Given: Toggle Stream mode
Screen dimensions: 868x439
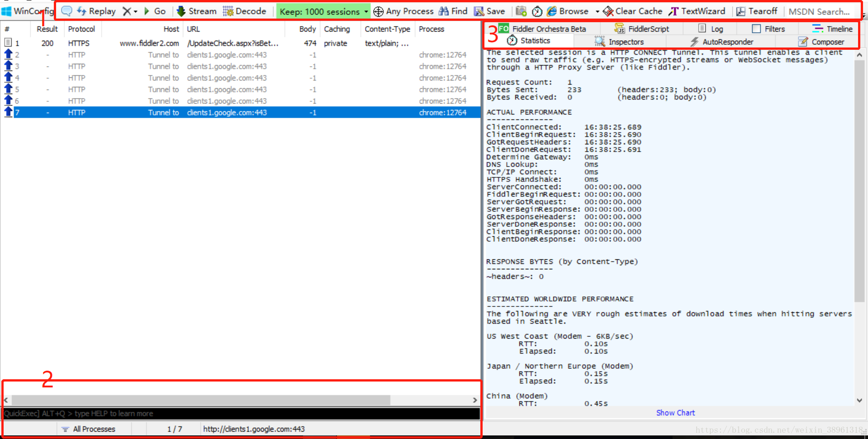Looking at the screenshot, I should coord(196,11).
